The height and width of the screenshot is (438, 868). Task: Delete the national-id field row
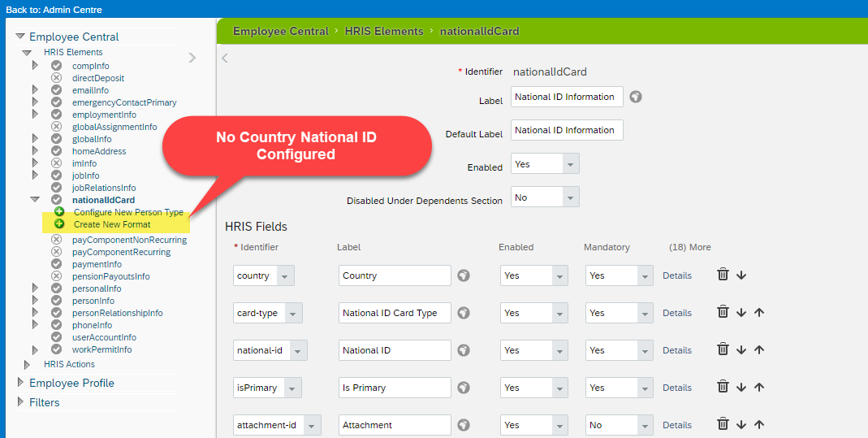tap(723, 349)
